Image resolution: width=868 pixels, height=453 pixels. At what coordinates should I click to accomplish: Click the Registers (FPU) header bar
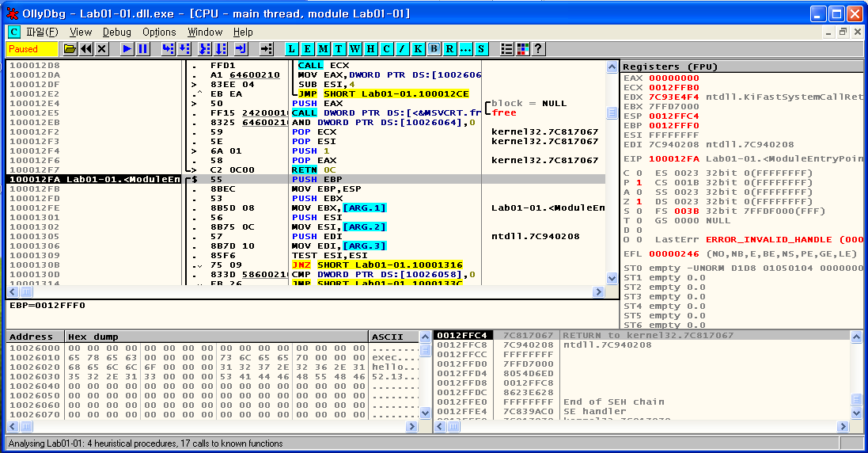741,67
